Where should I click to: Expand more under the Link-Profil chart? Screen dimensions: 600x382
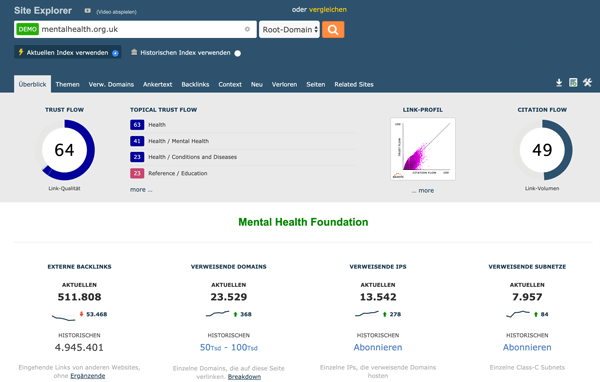coord(423,190)
